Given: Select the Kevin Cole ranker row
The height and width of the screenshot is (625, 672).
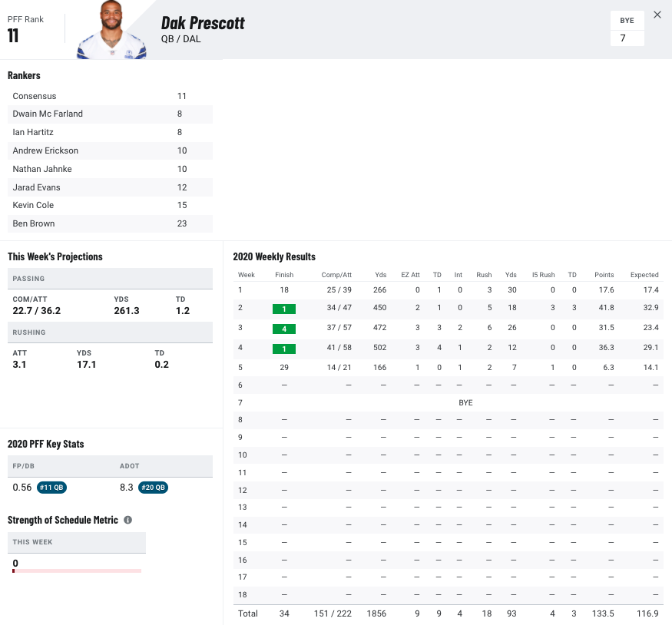Looking at the screenshot, I should click(x=110, y=205).
